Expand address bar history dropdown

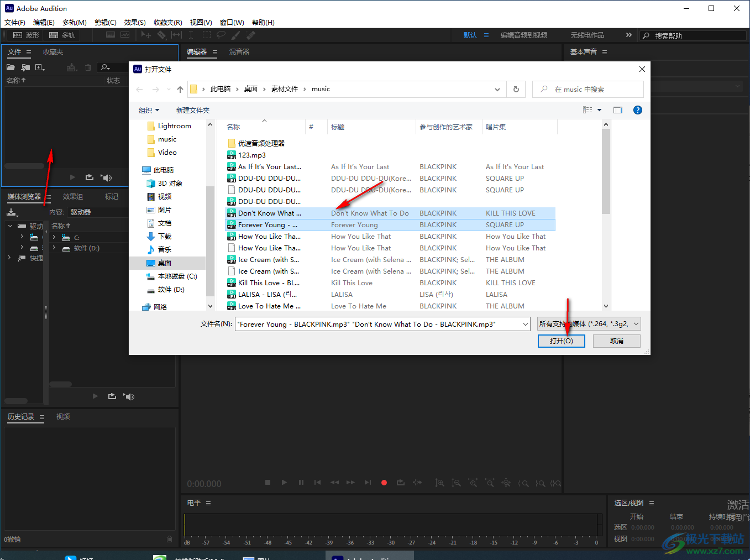pyautogui.click(x=497, y=89)
